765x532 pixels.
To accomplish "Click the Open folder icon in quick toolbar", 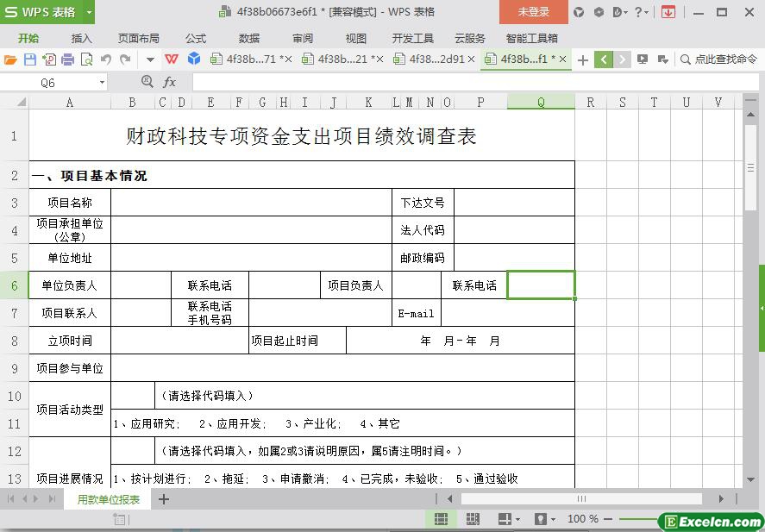I will coord(10,59).
